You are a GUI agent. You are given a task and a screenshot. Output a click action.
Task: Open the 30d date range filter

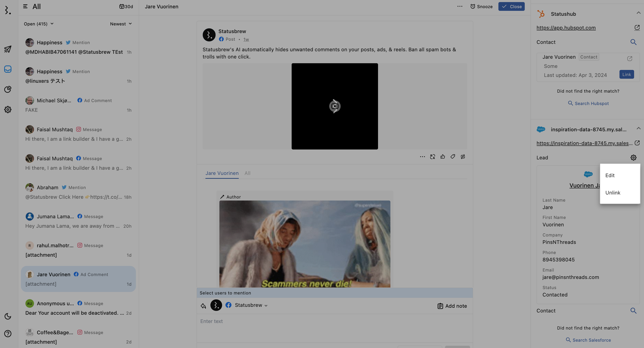(x=126, y=6)
